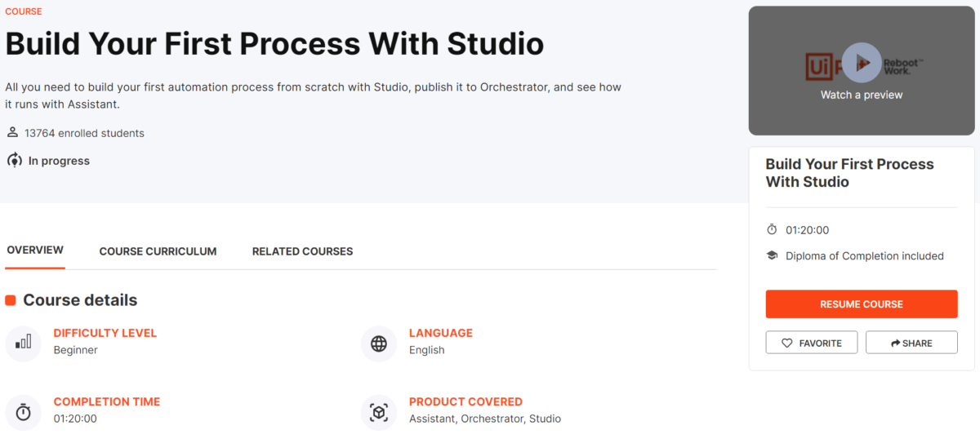
Task: Click the sidebar duration clock icon
Action: click(772, 229)
